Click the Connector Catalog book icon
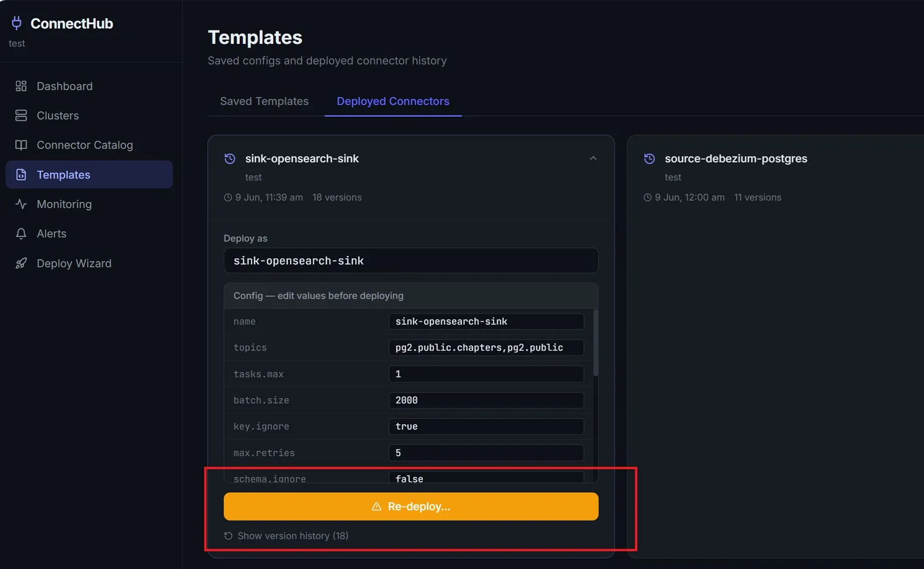Screen dimensions: 924x569 click(21, 145)
